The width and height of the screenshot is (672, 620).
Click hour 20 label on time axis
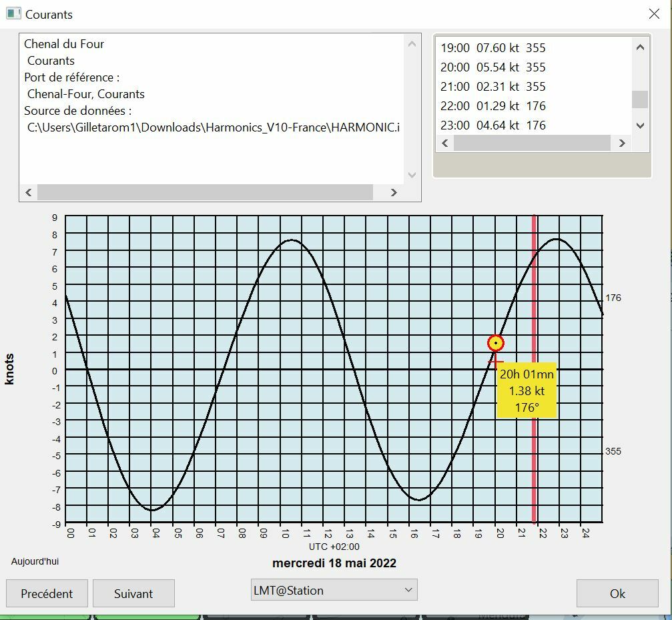(x=500, y=533)
